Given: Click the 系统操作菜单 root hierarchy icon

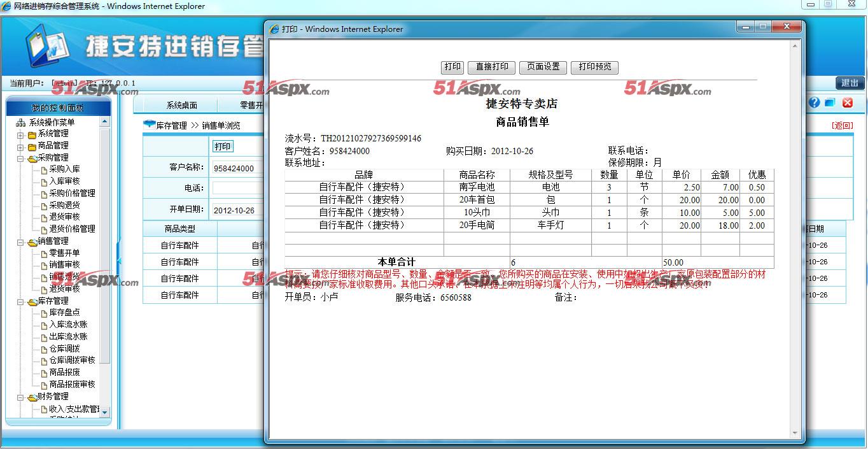Looking at the screenshot, I should click(21, 122).
